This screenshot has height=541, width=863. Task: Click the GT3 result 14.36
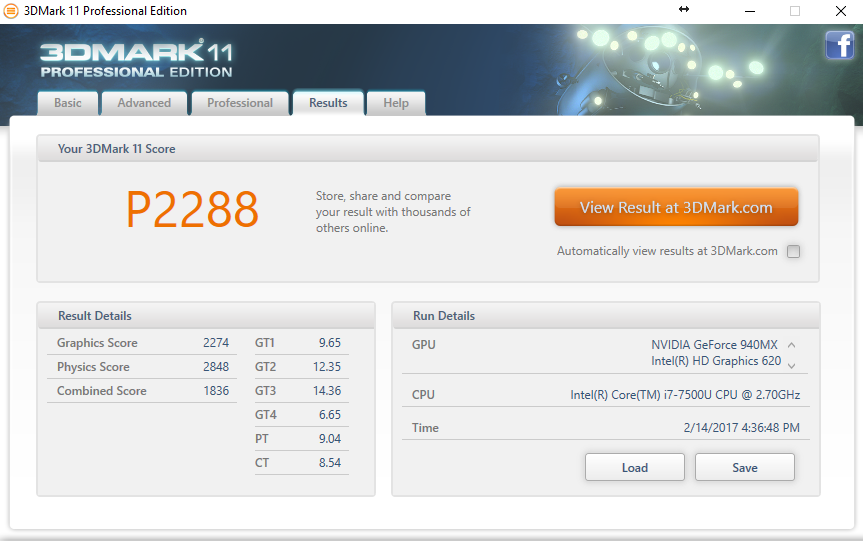(327, 391)
